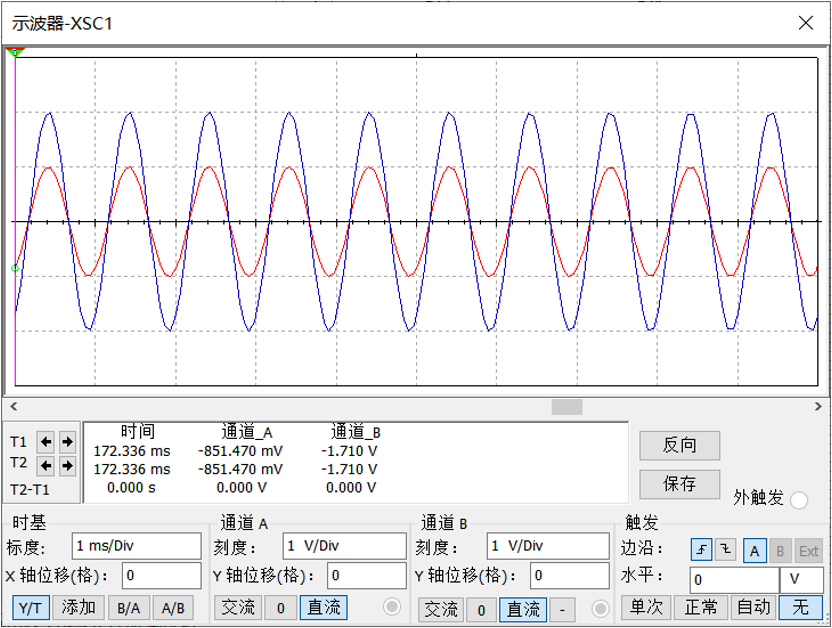Move cursor T1 left arrow
832x628 pixels.
46,442
